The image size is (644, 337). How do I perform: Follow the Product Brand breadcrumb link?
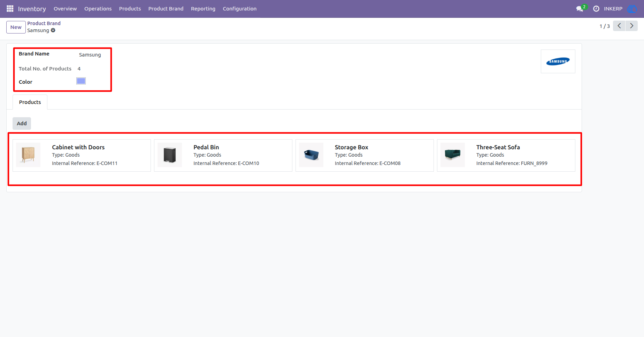[44, 23]
